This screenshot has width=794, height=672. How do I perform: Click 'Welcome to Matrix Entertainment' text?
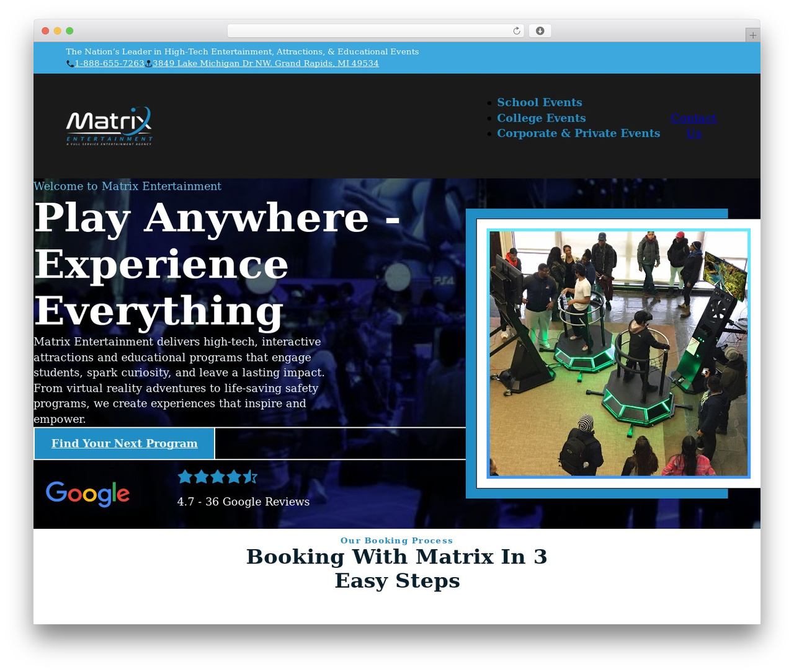127,186
